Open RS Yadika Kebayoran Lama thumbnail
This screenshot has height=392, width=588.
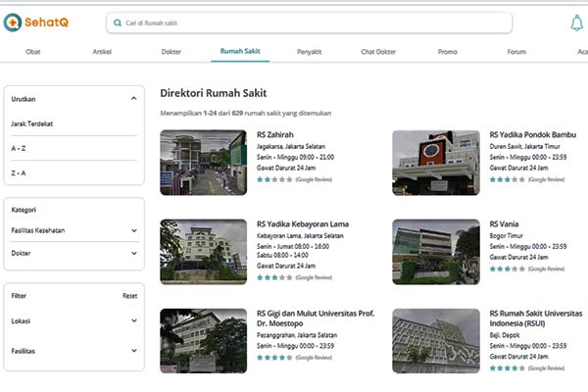203,252
